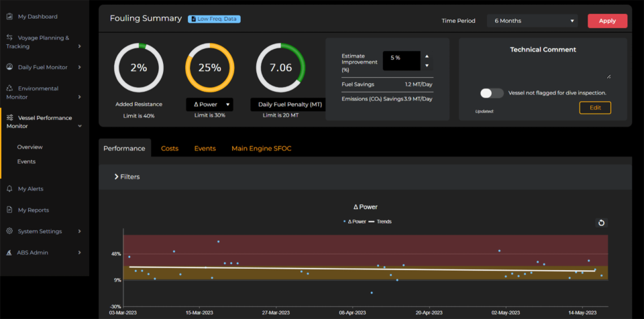Expand the Daily Fuel Monitor submenu chevron
Image resolution: width=644 pixels, height=319 pixels.
pyautogui.click(x=80, y=67)
